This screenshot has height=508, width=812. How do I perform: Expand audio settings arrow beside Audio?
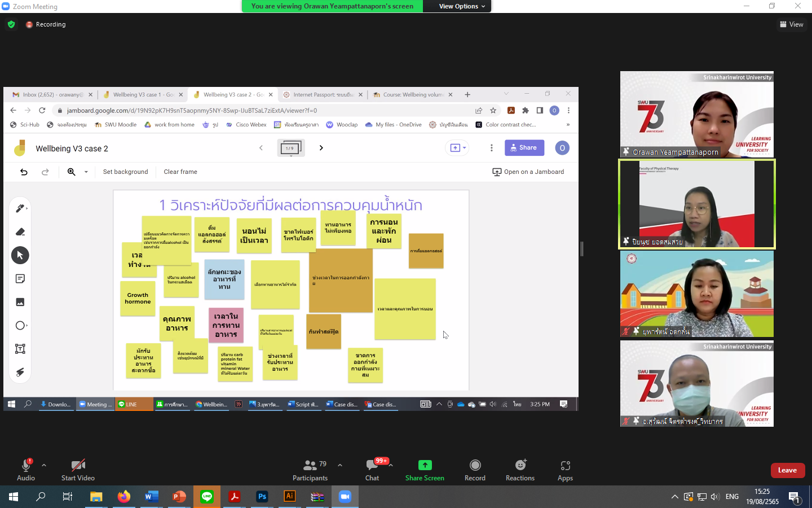(x=44, y=465)
